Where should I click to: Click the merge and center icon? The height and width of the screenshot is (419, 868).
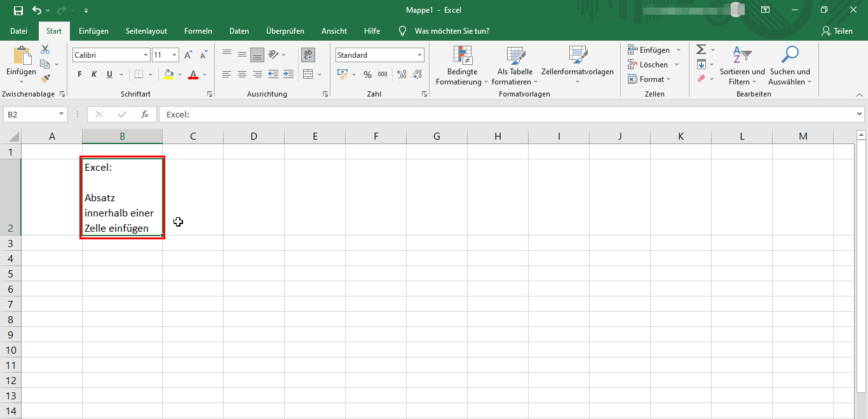[x=308, y=74]
